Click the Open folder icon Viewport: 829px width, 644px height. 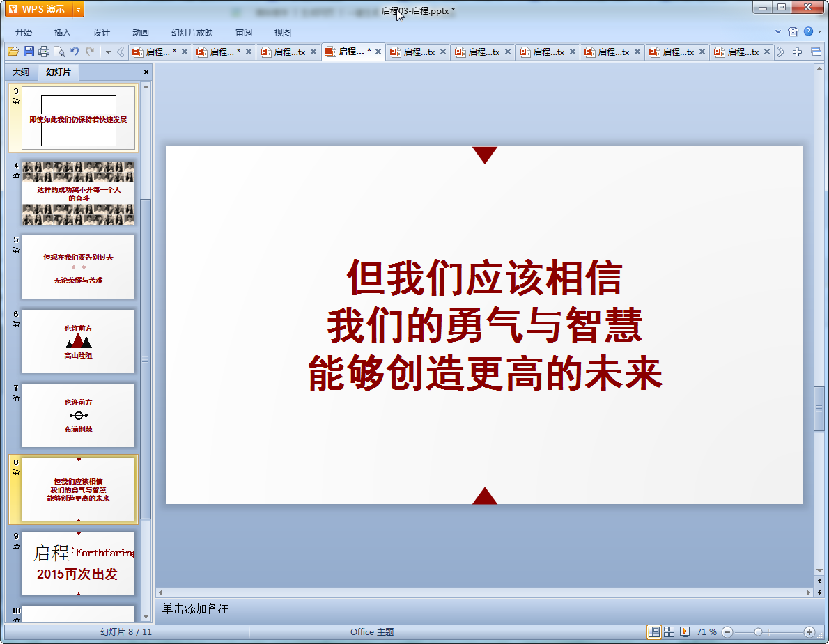(13, 52)
